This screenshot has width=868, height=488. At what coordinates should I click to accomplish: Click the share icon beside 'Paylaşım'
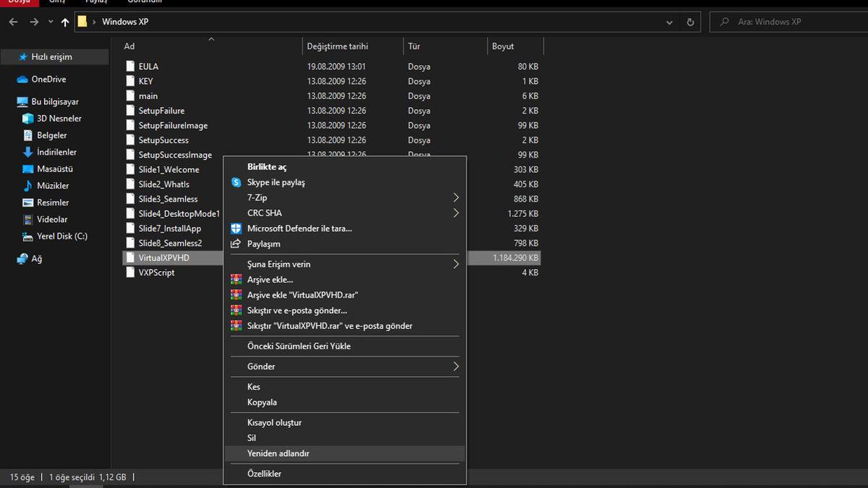pyautogui.click(x=236, y=244)
